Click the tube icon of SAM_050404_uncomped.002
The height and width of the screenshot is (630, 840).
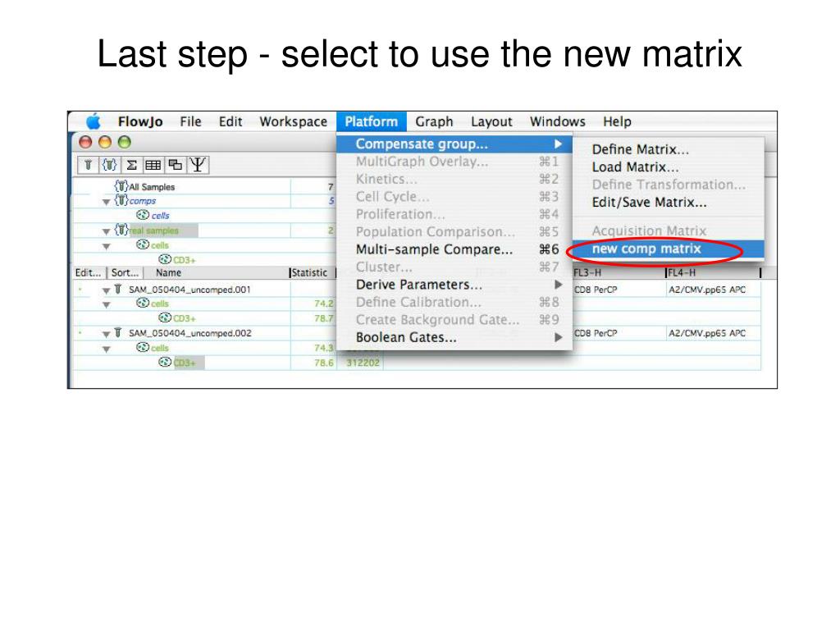pos(118,333)
